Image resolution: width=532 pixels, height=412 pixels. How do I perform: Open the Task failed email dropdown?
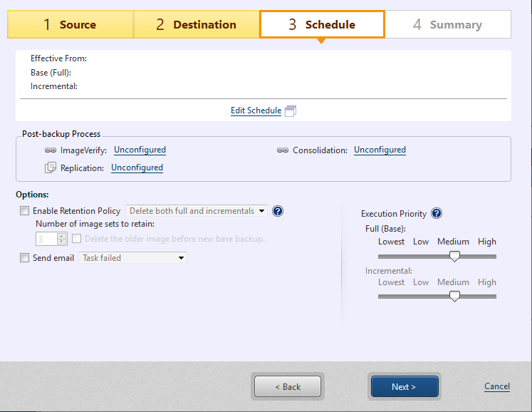pos(181,258)
